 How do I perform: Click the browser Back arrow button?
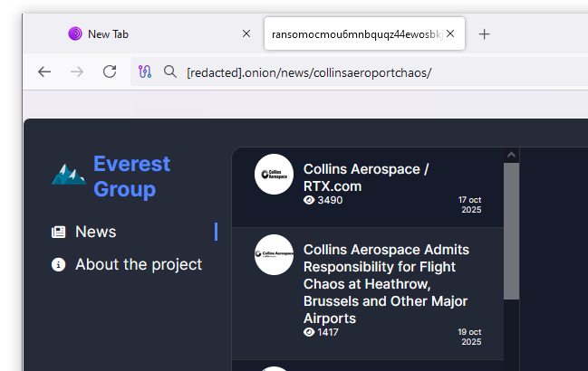pyautogui.click(x=44, y=71)
